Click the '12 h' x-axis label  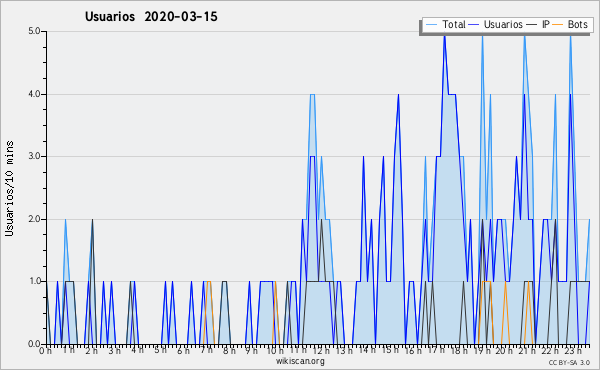click(x=321, y=351)
